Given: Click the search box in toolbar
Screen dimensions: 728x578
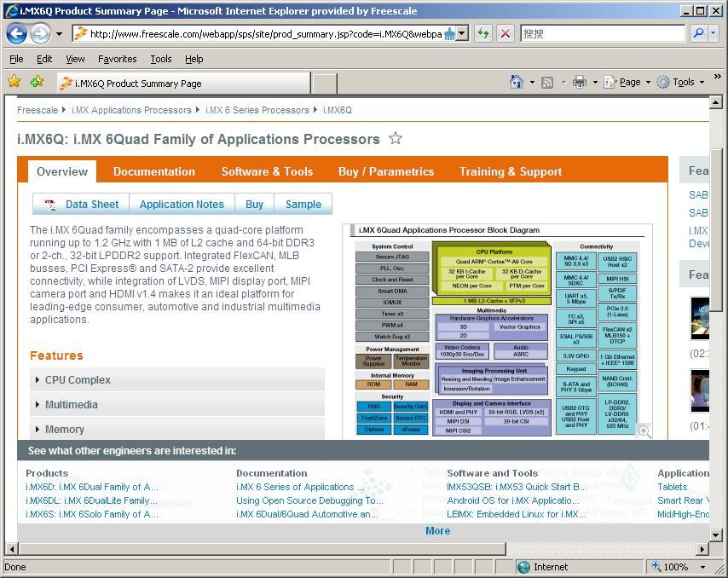Looking at the screenshot, I should 602,33.
